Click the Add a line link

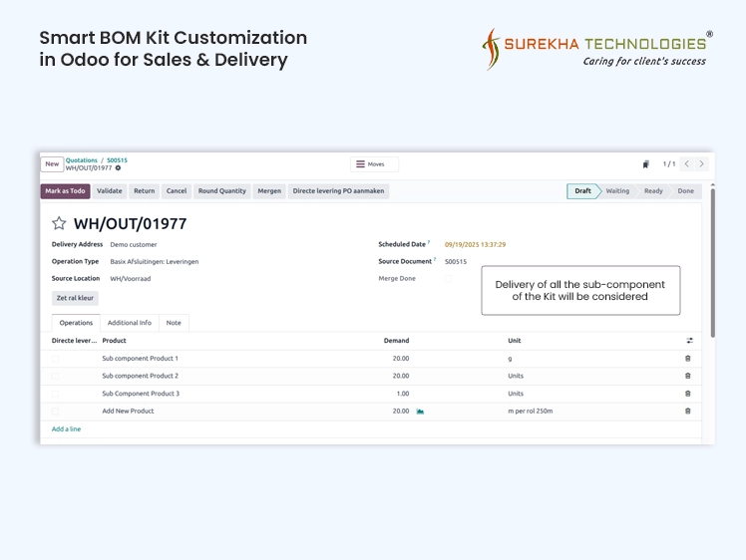(67, 429)
